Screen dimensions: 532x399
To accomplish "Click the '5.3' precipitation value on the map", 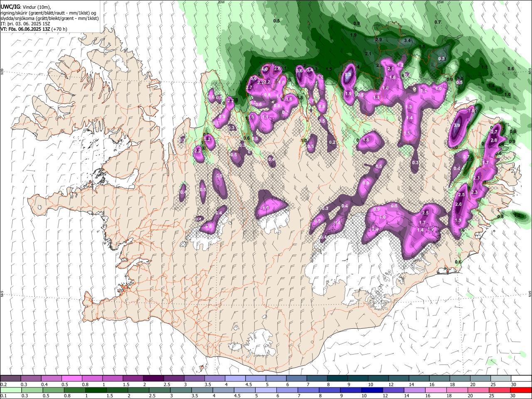I will coord(348,75).
